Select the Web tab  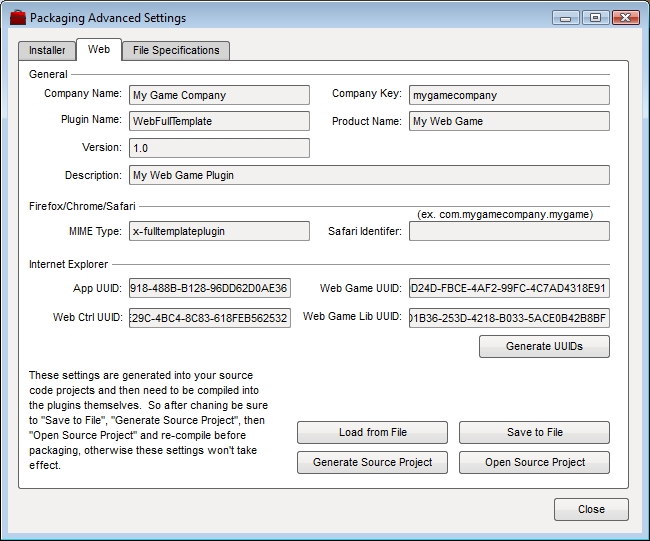[x=99, y=49]
